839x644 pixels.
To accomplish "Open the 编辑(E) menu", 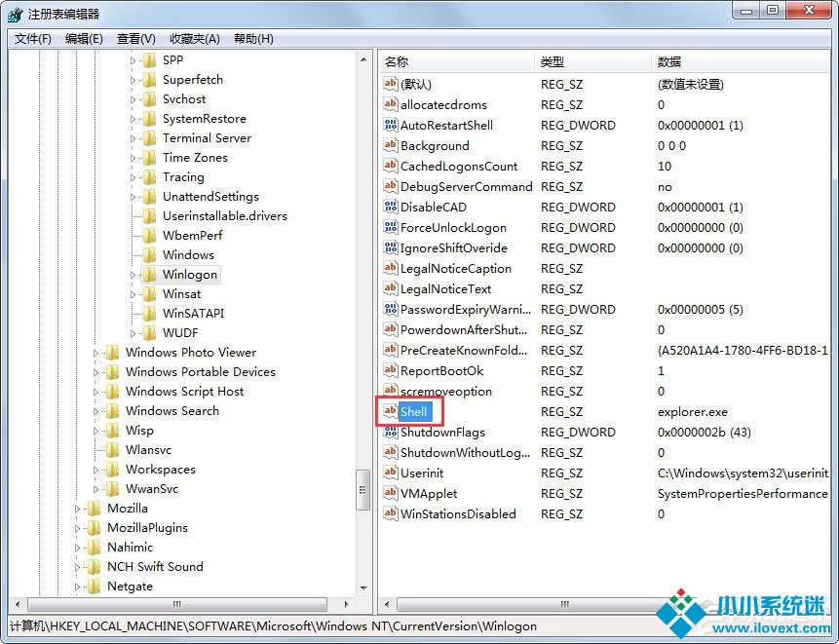I will pos(84,39).
